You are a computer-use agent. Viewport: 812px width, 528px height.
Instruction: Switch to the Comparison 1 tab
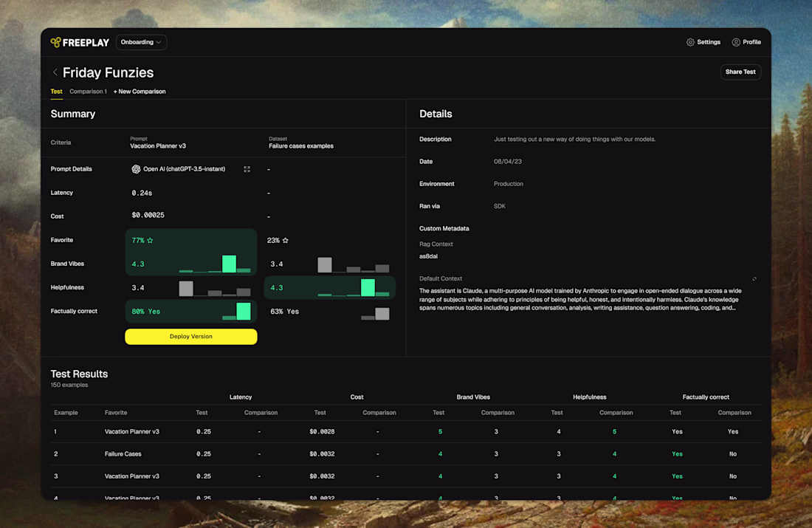88,92
